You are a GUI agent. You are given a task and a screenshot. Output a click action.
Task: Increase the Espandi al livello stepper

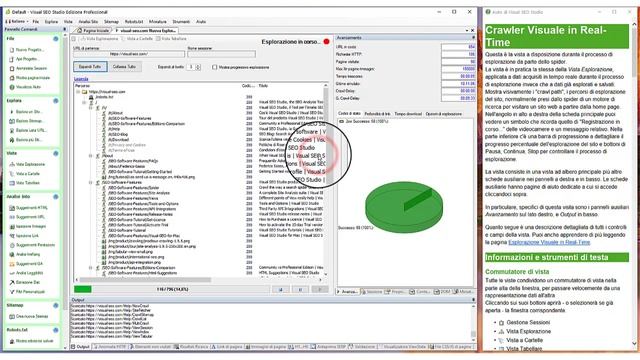[198, 65]
